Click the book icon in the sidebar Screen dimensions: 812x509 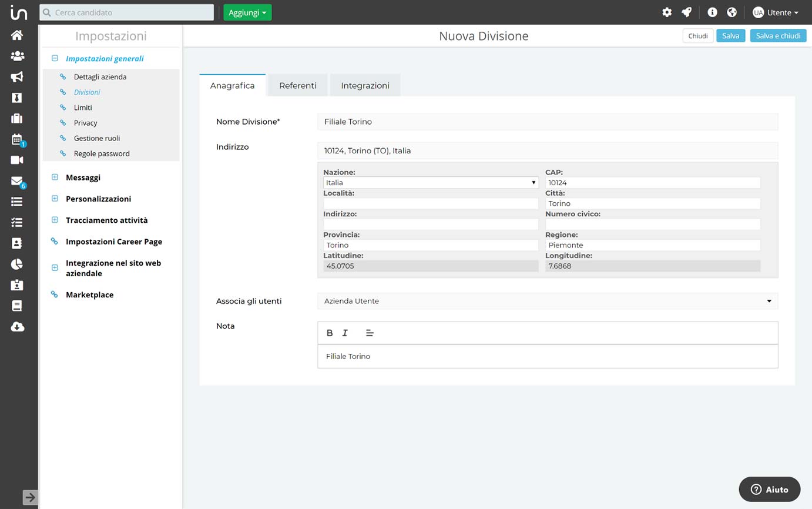click(x=17, y=306)
